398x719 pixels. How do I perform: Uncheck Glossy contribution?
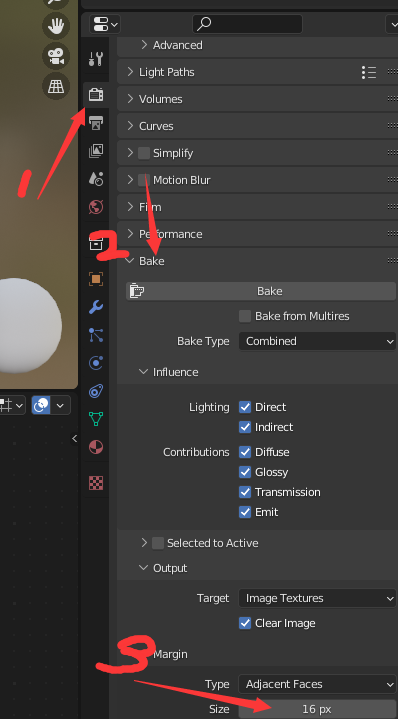(245, 472)
